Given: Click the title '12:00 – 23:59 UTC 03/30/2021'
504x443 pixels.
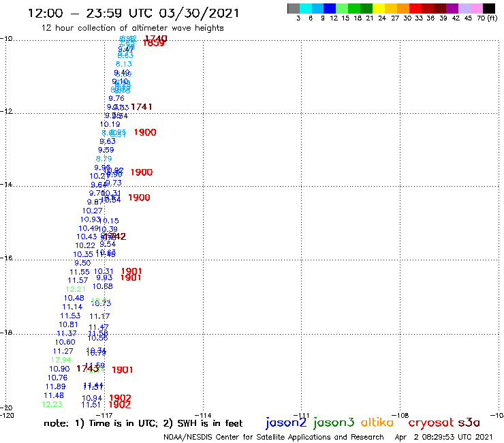Looking at the screenshot, I should [x=133, y=14].
